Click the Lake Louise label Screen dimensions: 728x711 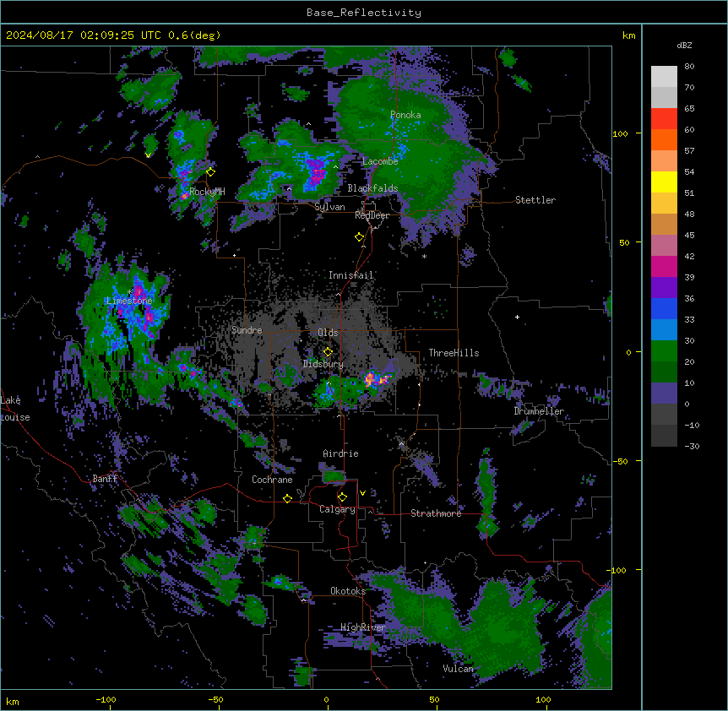pyautogui.click(x=15, y=409)
